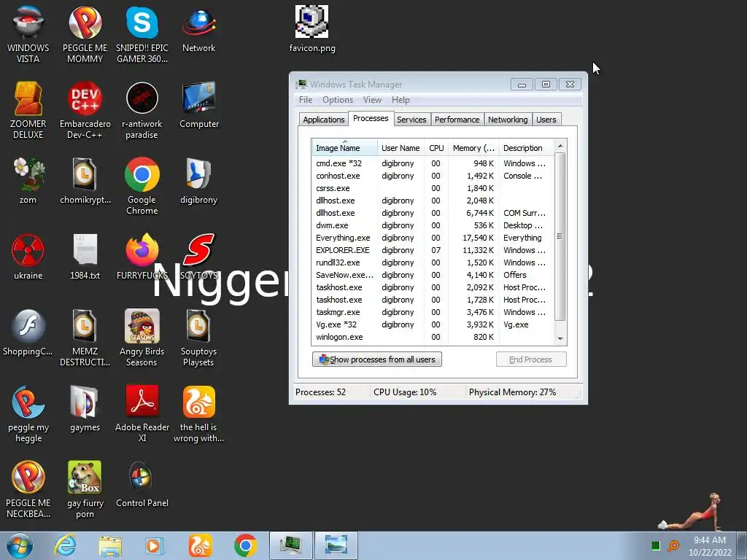This screenshot has width=747, height=560.
Task: Launch Embarcadero Dev-C++ from the desktop
Action: pos(85,111)
